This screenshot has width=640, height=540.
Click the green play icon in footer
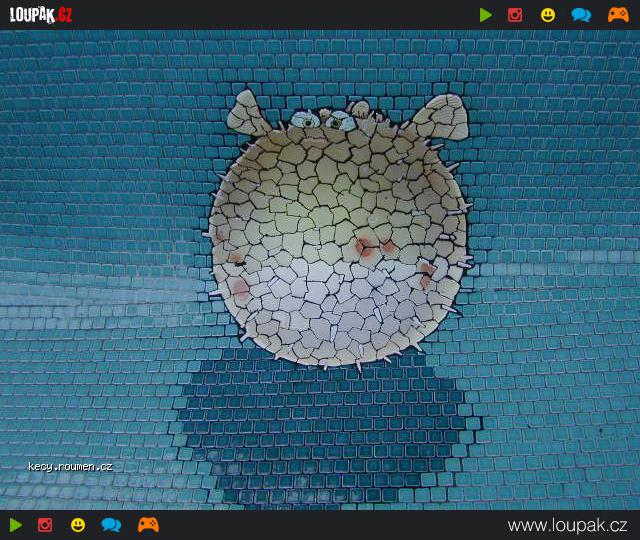16,525
